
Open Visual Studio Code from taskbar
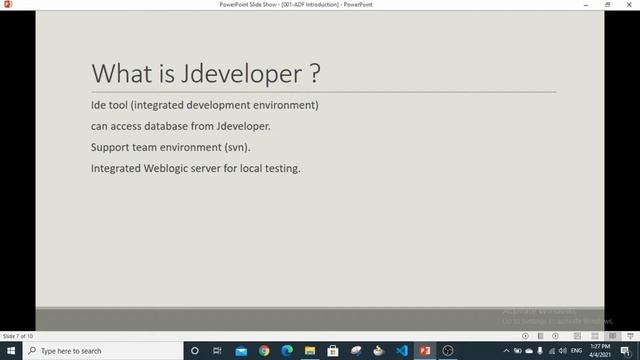click(402, 351)
